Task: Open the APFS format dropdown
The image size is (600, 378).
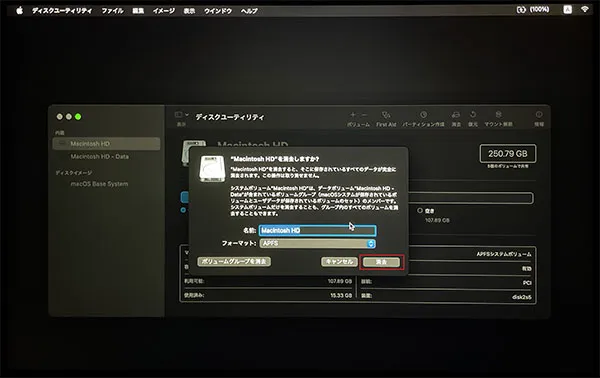Action: click(318, 243)
